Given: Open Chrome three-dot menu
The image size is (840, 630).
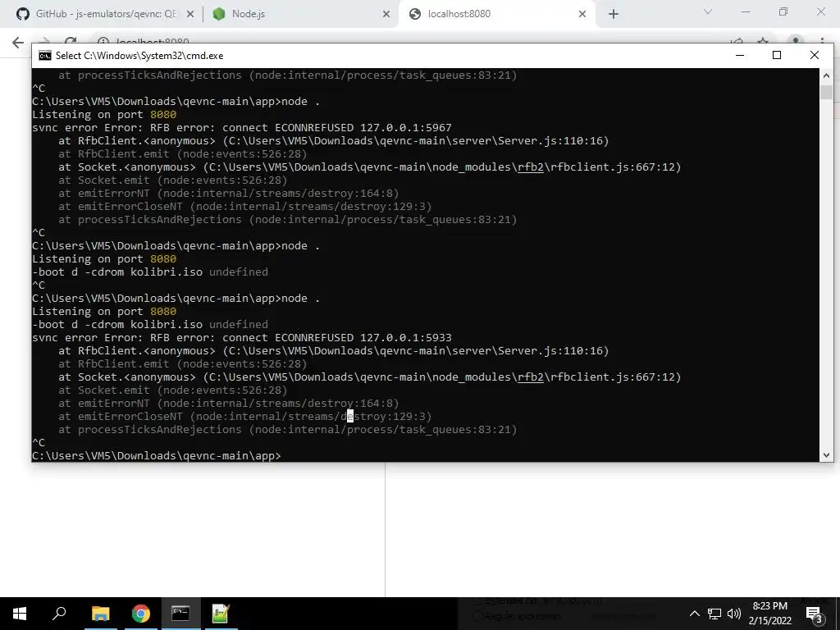Looking at the screenshot, I should coord(822,41).
